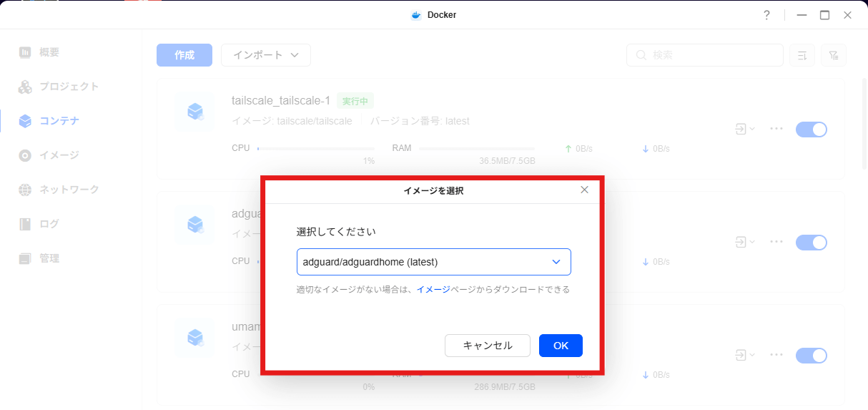Screen dimensions: 868x410
Task: Click the 作成 create button
Action: (184, 55)
